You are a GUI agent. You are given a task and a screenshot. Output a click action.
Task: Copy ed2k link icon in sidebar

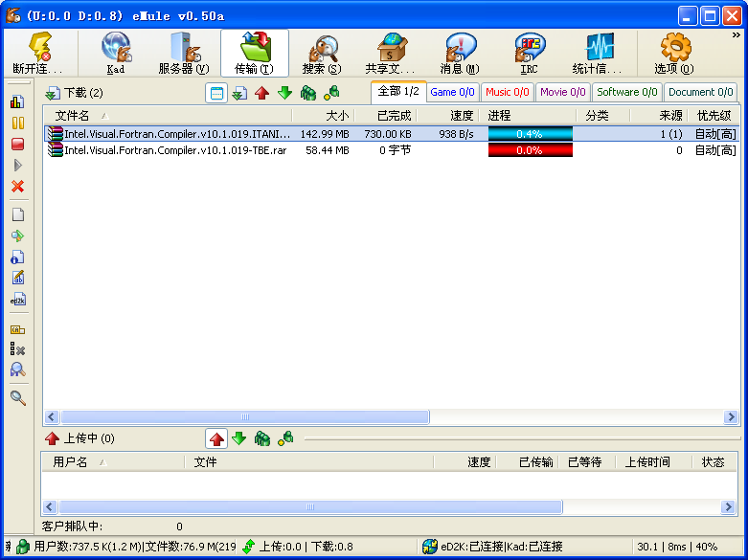pos(17,299)
